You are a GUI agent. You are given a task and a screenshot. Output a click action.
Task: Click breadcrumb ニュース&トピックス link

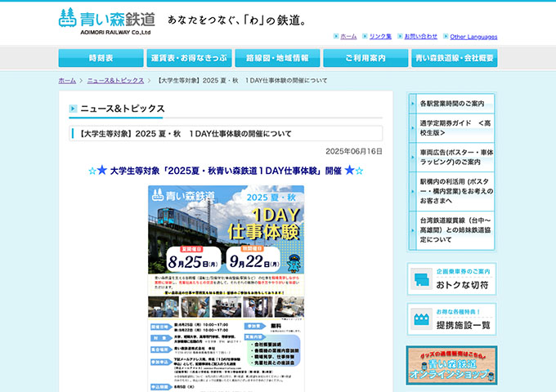(x=115, y=81)
